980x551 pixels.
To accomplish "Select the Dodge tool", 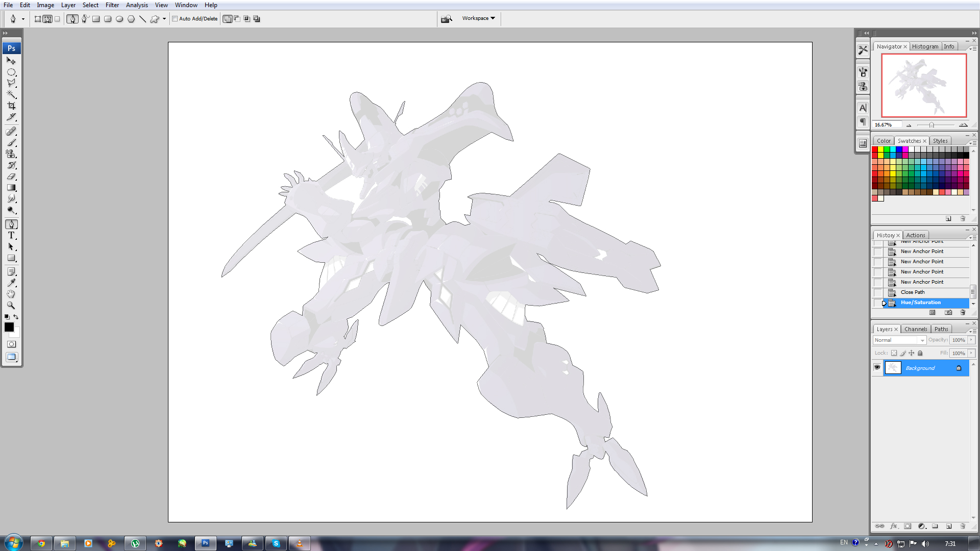I will pos(11,210).
